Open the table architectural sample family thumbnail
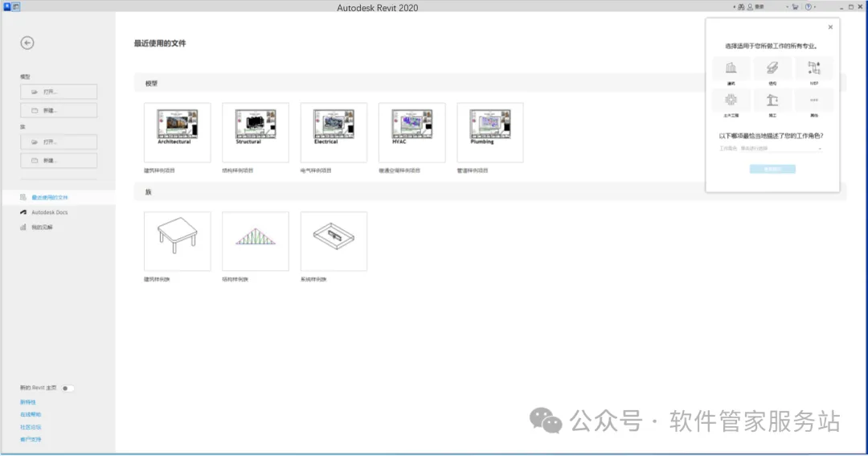Screen dimensions: 868x456 click(177, 241)
